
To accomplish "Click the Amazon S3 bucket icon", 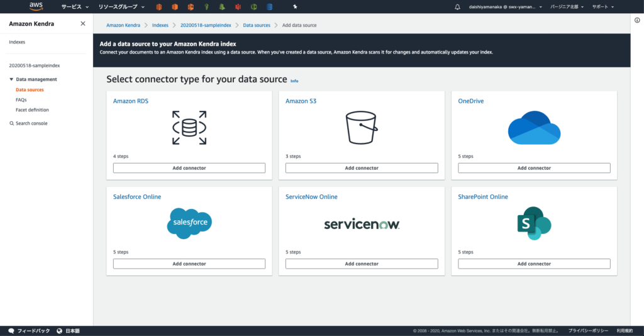I will click(362, 128).
